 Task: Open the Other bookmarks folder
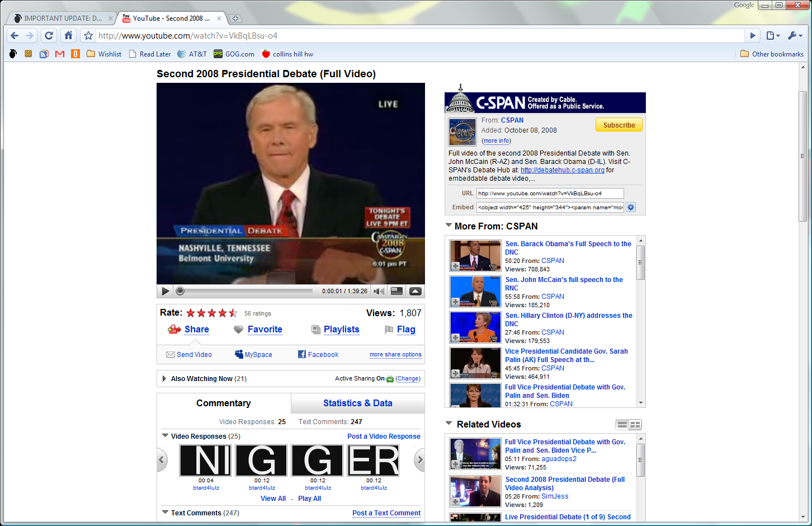click(x=772, y=54)
